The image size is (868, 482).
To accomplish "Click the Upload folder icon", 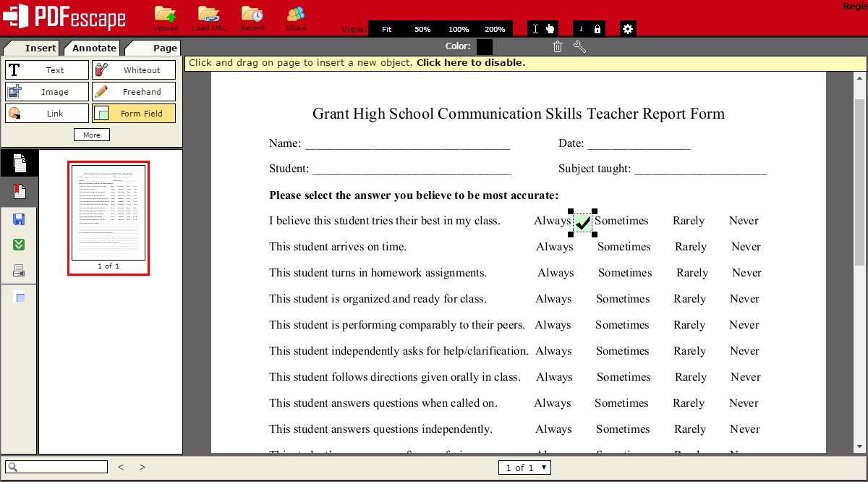I will tap(166, 15).
